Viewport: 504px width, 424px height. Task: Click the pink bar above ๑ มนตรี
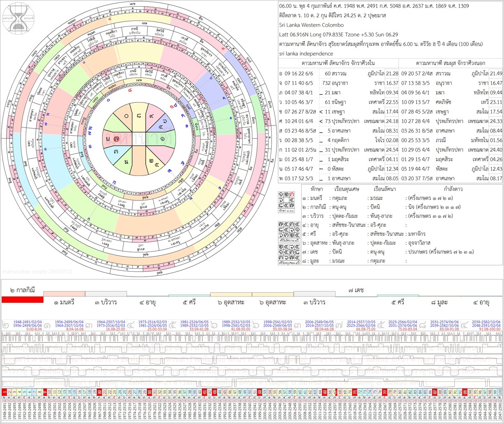pos(64,294)
